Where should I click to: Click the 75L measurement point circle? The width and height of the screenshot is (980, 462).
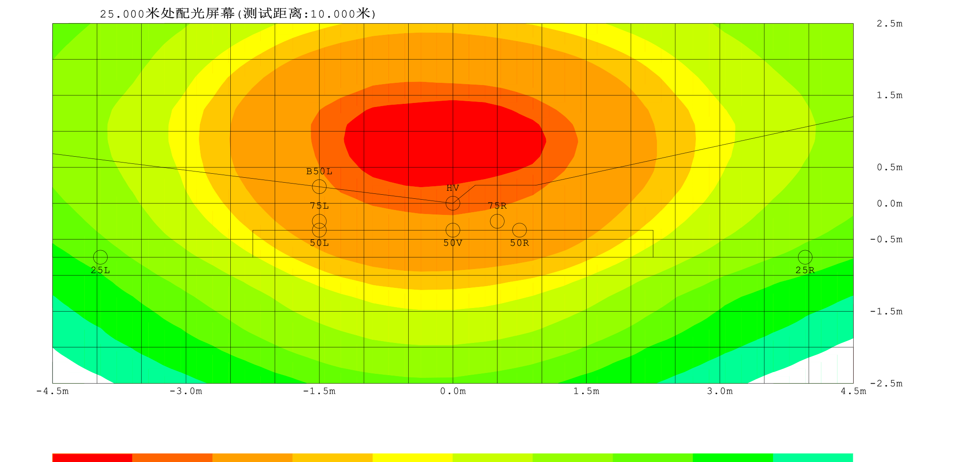click(319, 221)
